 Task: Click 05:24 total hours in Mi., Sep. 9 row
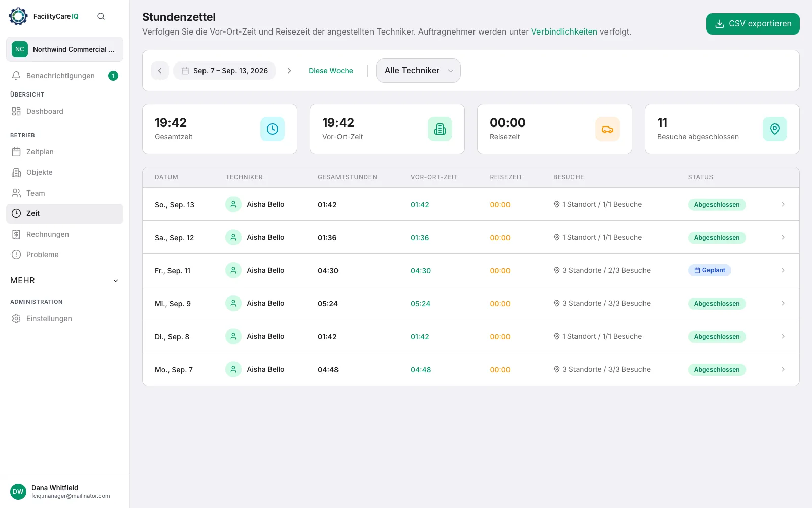click(x=328, y=304)
